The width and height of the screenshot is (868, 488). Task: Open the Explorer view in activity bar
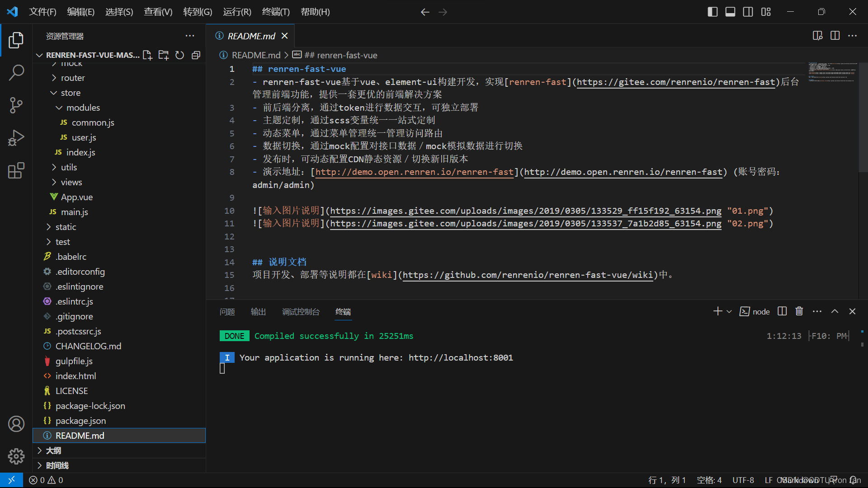16,40
